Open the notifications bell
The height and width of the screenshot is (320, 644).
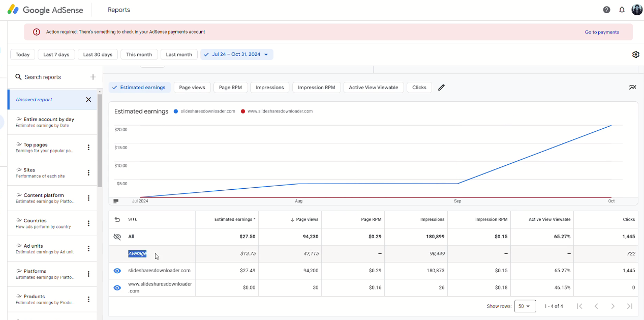point(622,10)
